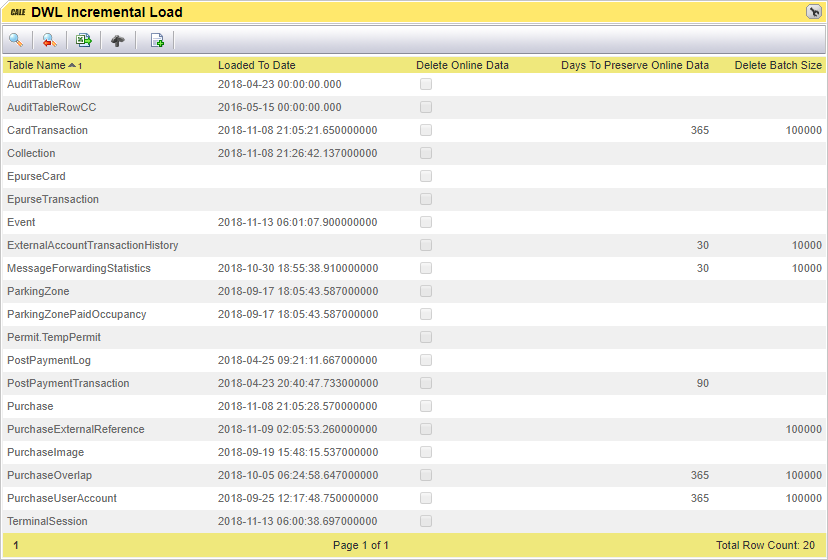Click the PostPaymentTransaction name
The image size is (828, 560).
click(68, 383)
